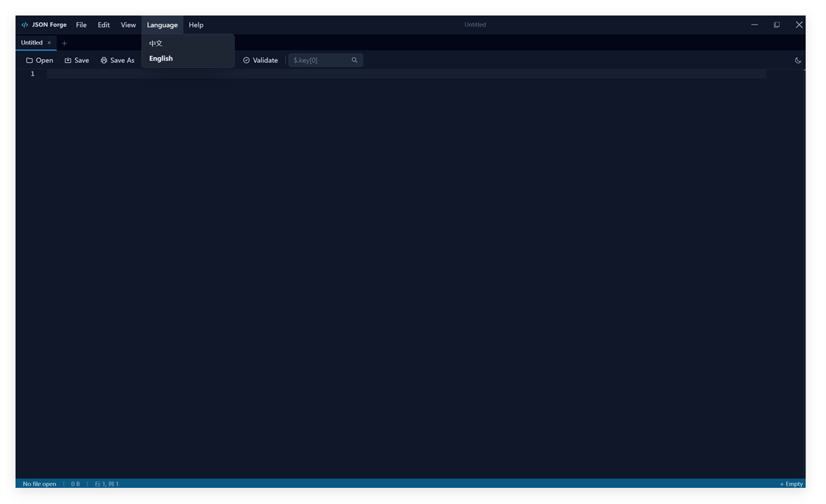Click editor line 1 text area
This screenshot has height=504, width=826.
[406, 74]
